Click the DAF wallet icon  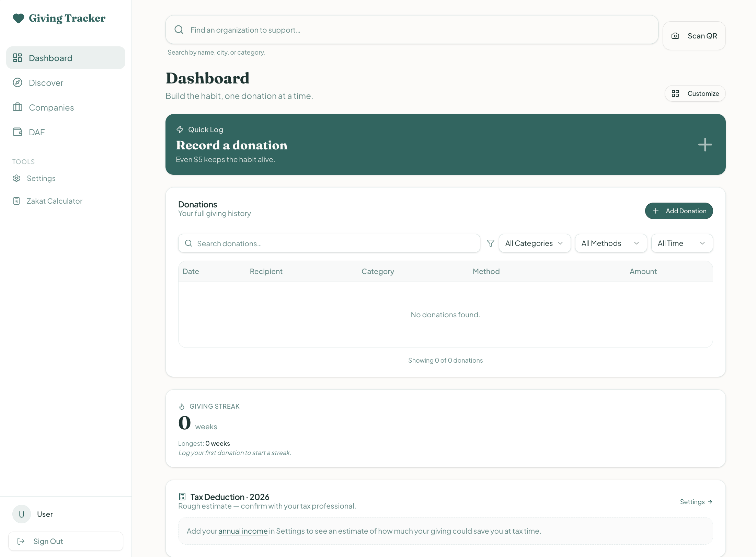[18, 132]
